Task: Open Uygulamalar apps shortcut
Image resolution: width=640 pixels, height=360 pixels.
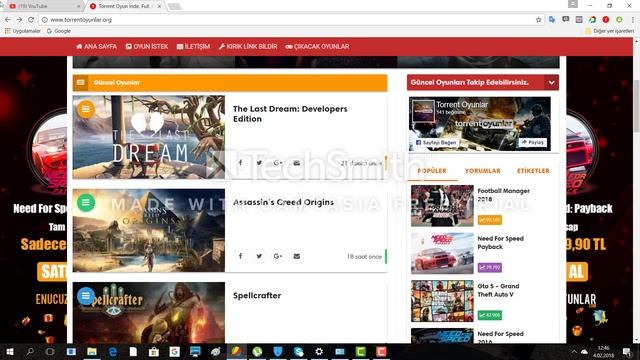Action: 23,31
